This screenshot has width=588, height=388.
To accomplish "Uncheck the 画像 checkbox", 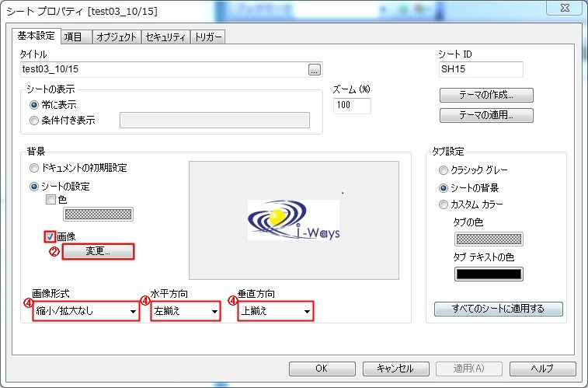I will click(50, 236).
